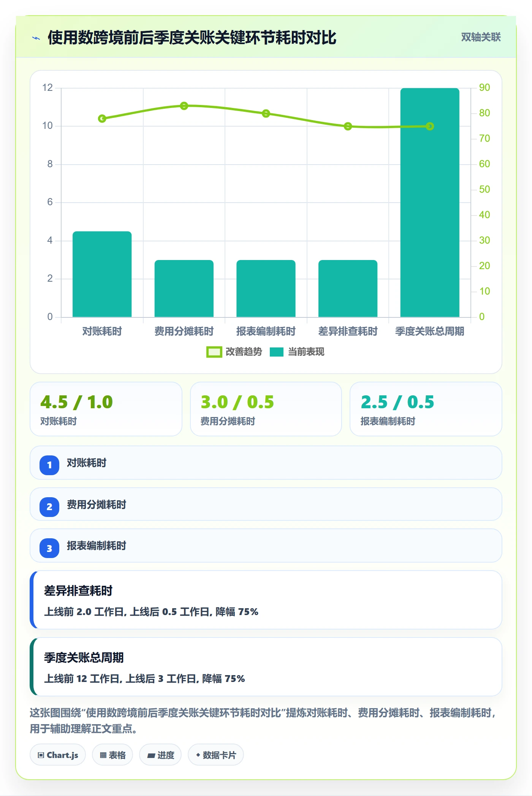Click the 报表编制耗时 text in list row 3
Image resolution: width=532 pixels, height=796 pixels.
tap(97, 546)
